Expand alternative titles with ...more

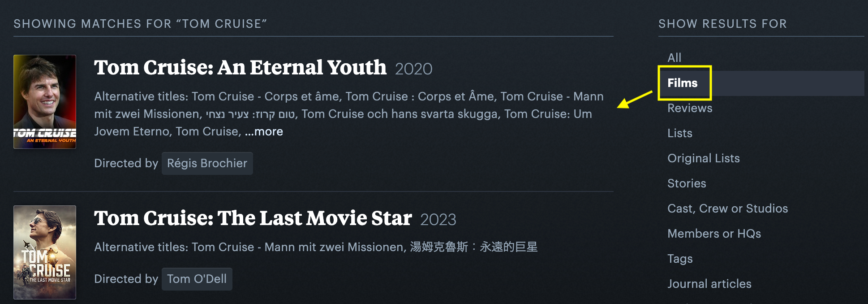(x=264, y=131)
